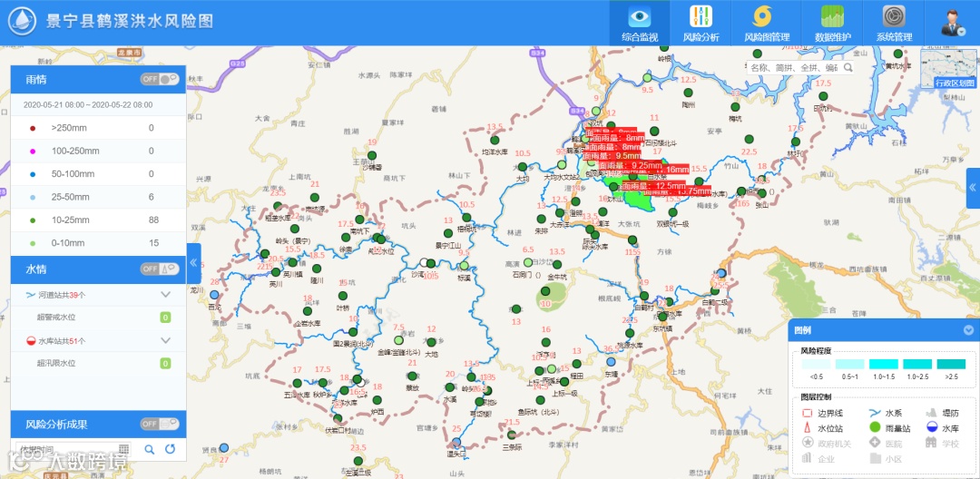The height and width of the screenshot is (479, 980).
Task: Click the 叶桥 station marker
Action: 342,296
